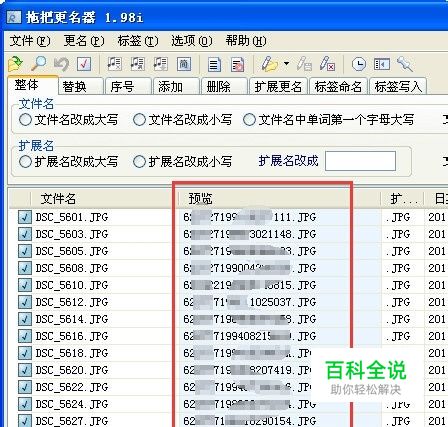Open the 文件(F) menu
Viewport: 448px width, 427px height.
coord(30,41)
